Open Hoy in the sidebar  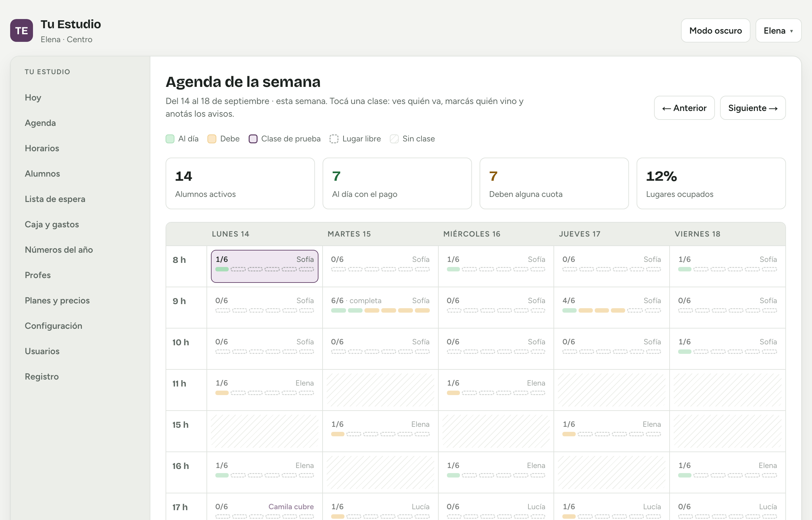33,98
